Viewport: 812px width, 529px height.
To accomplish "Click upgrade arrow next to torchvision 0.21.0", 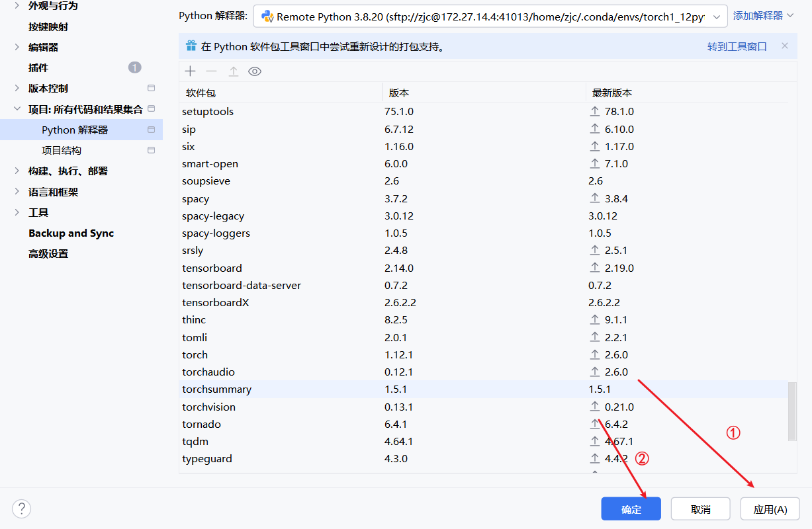I will tap(595, 407).
